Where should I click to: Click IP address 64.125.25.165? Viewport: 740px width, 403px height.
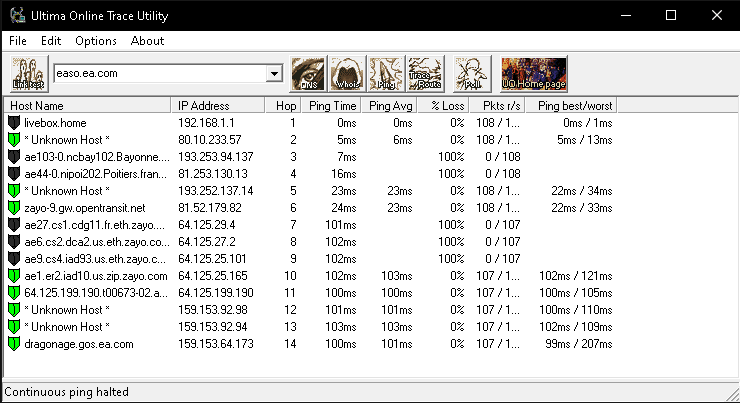213,276
